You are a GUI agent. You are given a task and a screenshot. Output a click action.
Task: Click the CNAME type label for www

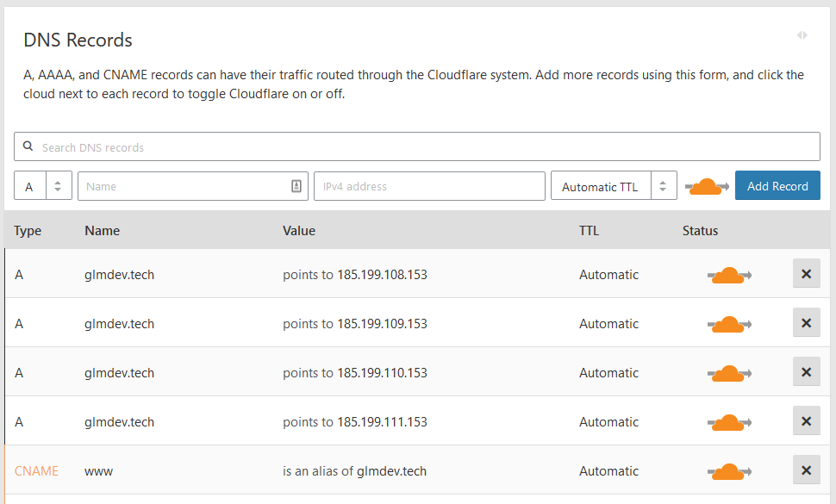pos(36,471)
